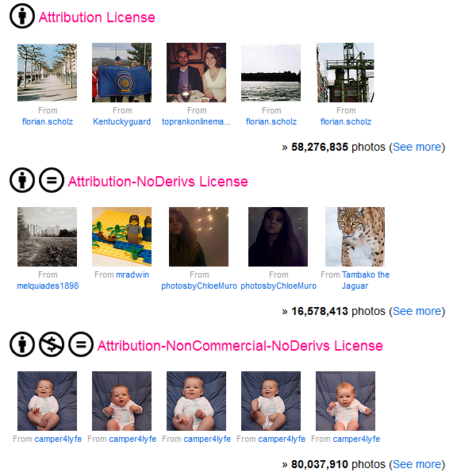Viewport: 457px width, 476px height.
Task: Click the person icon beside Attribution-NonCommercial-NoDerivs License
Action: pos(22,344)
